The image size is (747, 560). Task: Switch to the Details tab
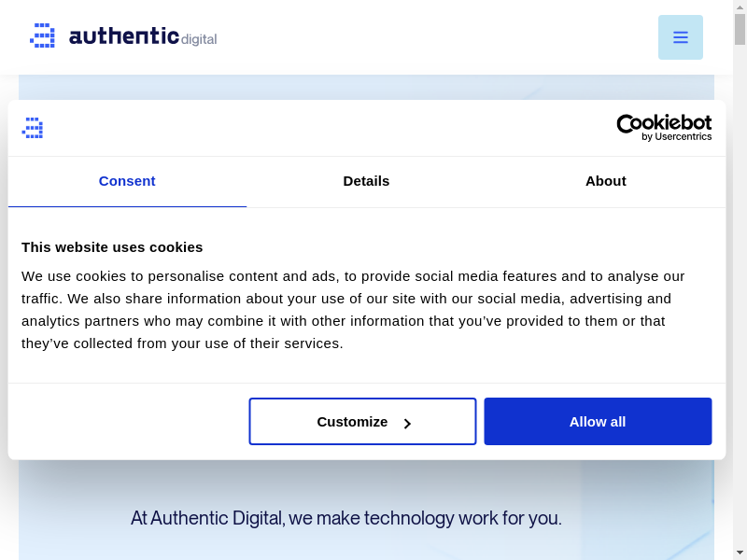[366, 181]
